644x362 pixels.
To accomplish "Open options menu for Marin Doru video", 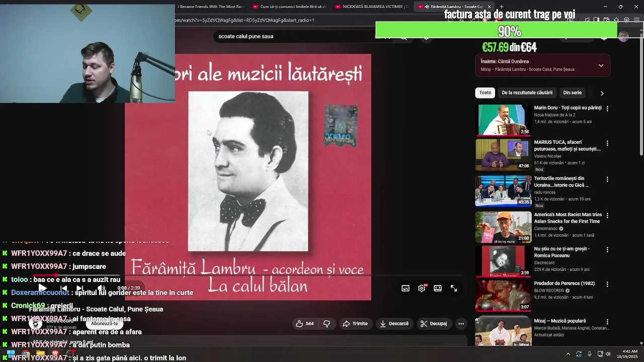I will 607,109.
